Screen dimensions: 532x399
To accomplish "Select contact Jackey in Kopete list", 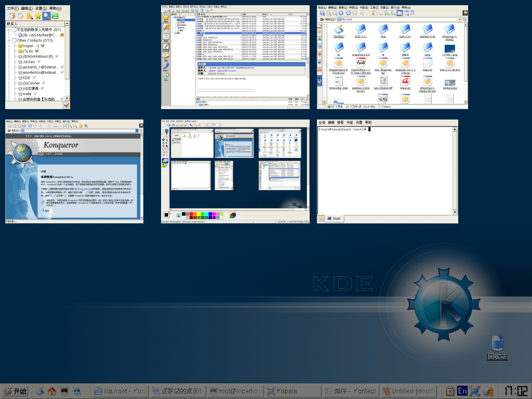I will (29, 62).
